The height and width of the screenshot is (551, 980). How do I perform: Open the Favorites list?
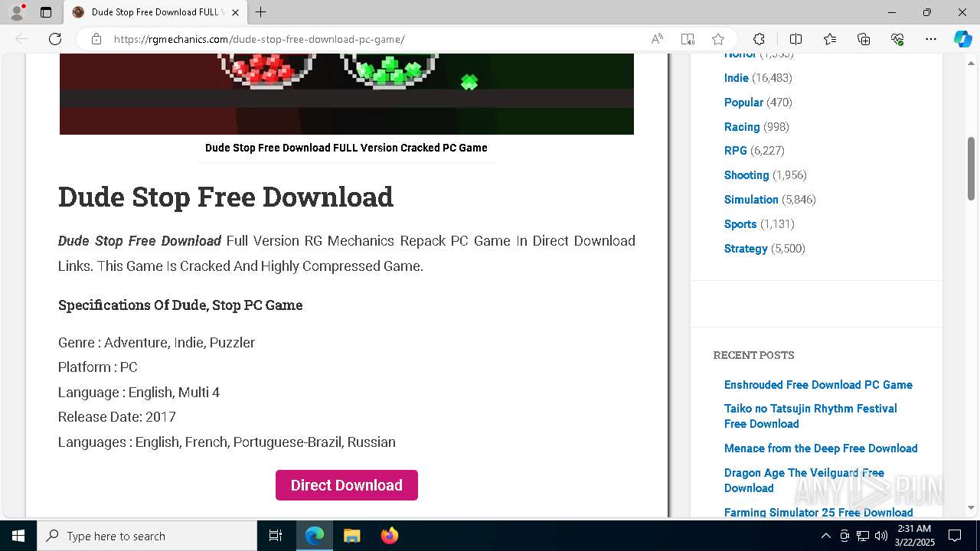coord(830,39)
